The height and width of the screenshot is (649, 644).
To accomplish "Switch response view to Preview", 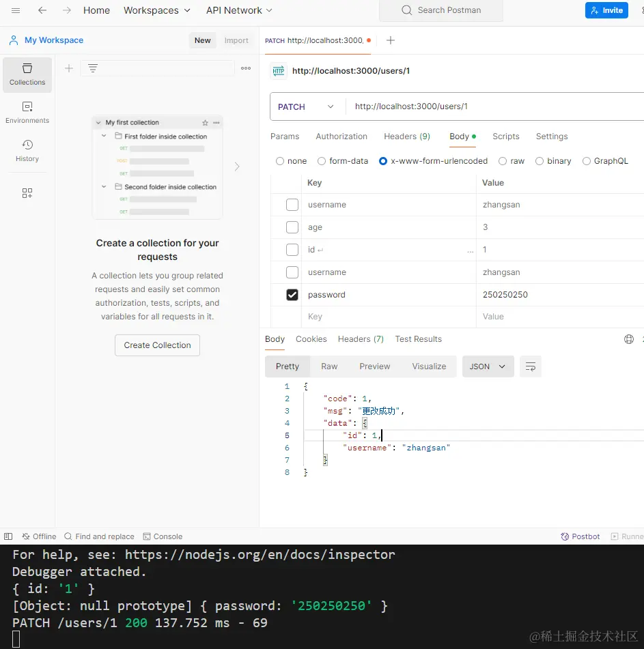I will pos(375,366).
